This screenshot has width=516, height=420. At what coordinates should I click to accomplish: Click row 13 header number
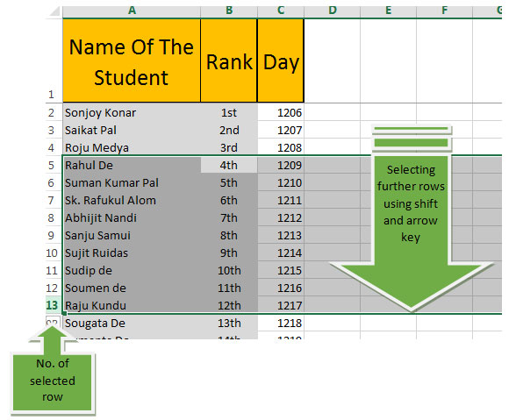click(52, 305)
